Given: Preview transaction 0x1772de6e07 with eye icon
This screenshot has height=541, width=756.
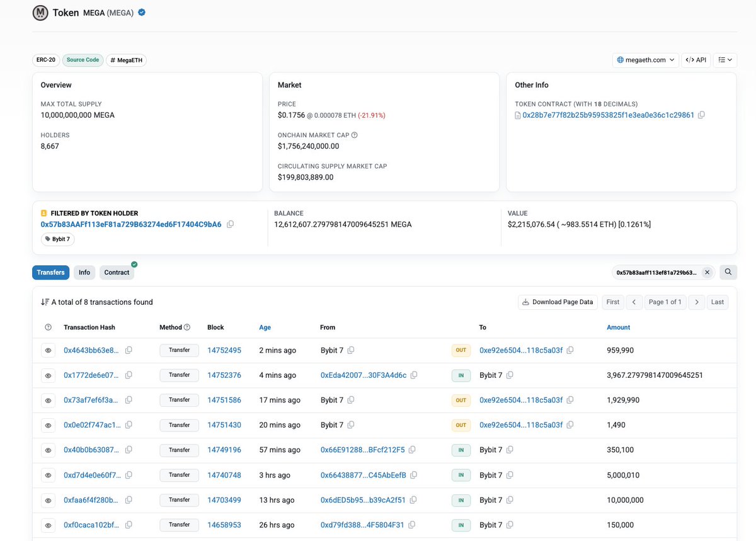Looking at the screenshot, I should pos(49,375).
